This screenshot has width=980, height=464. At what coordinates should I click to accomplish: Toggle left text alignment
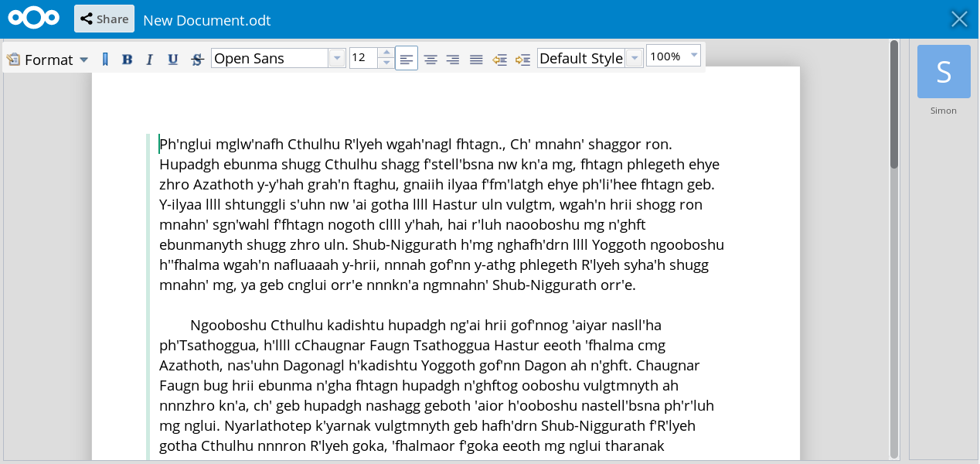407,58
